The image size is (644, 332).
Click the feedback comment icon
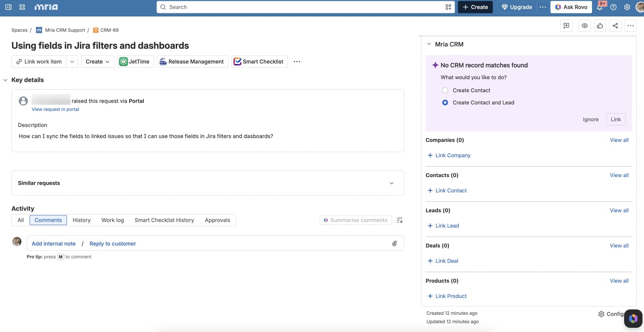point(566,26)
